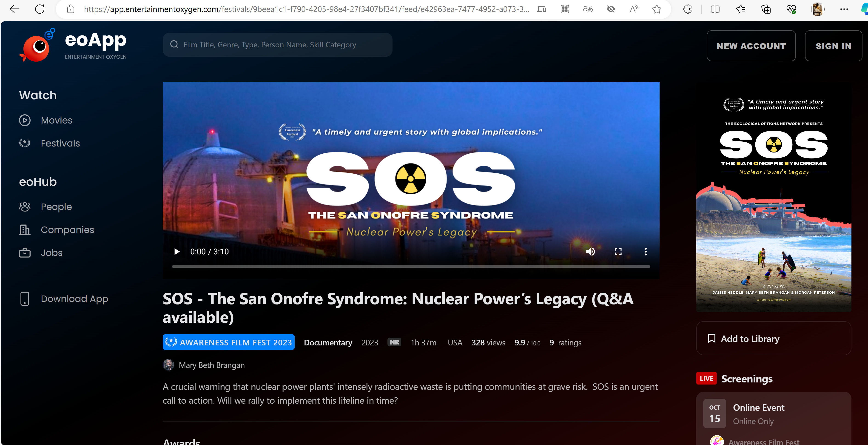This screenshot has width=868, height=445.
Task: Play the SOS trailer video
Action: click(176, 252)
